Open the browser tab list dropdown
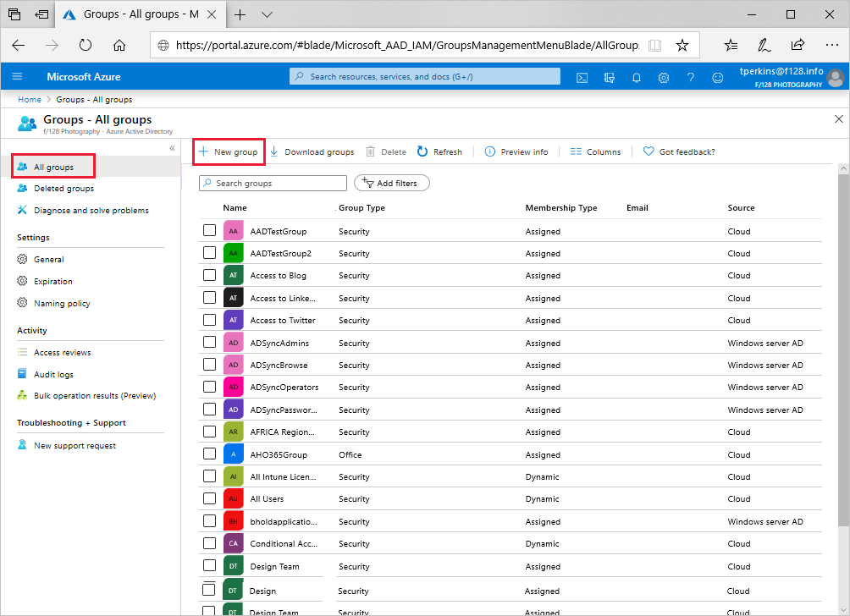850x616 pixels. (267, 14)
